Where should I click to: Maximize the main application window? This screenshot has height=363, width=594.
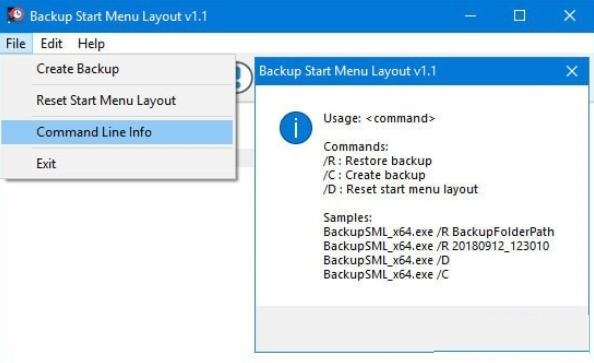519,16
